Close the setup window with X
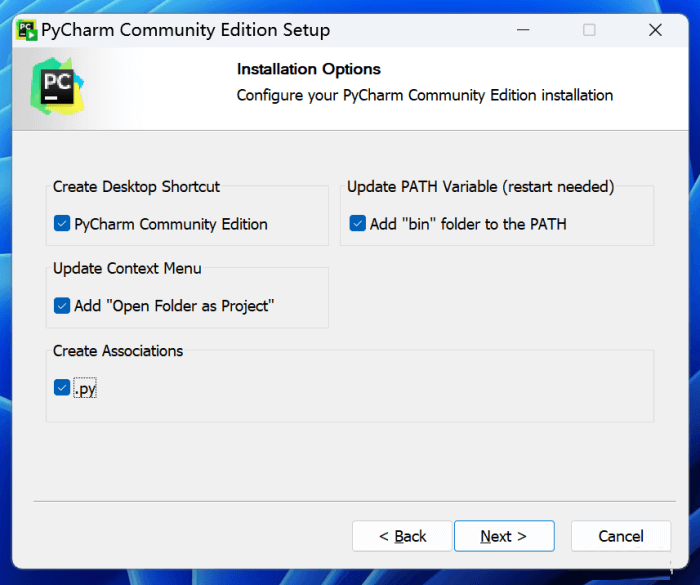 [655, 30]
